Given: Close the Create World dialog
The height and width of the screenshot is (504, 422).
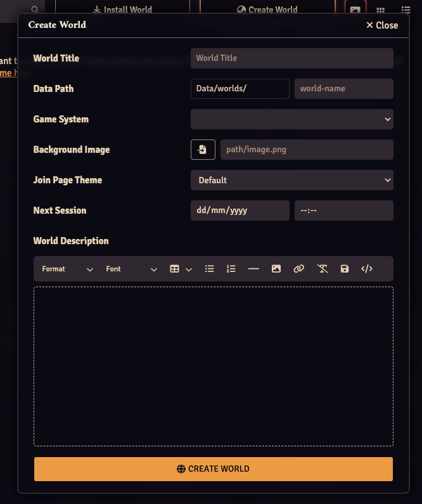Looking at the screenshot, I should pos(382,25).
